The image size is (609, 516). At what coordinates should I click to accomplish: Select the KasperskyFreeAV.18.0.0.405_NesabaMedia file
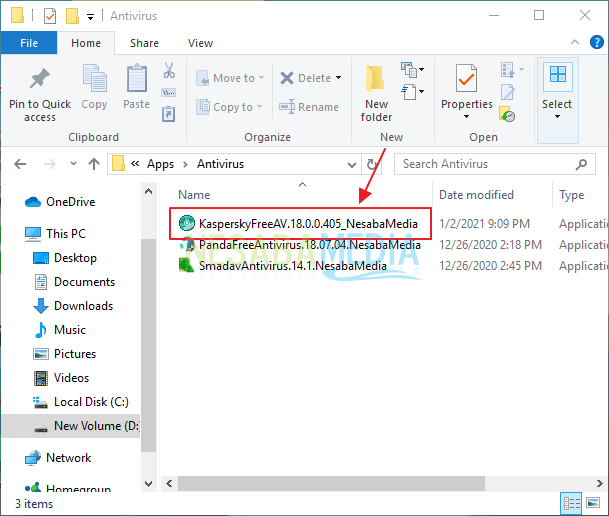307,223
